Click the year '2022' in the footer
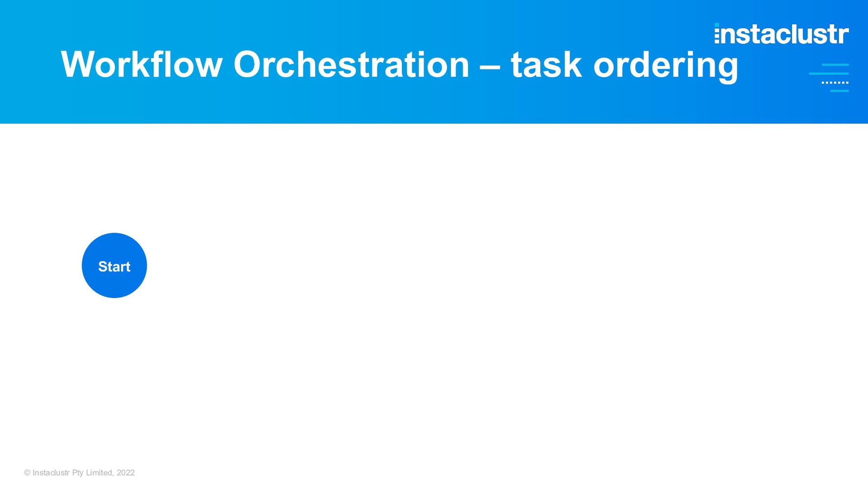 coord(126,473)
